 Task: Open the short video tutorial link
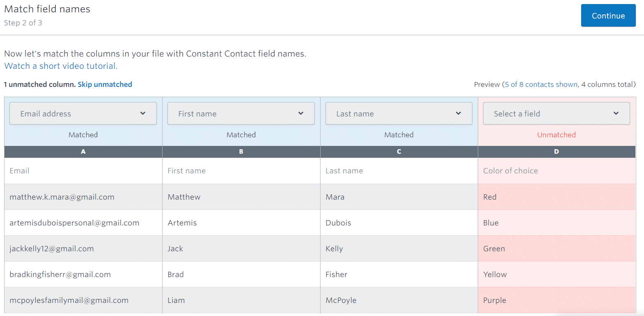tap(61, 66)
